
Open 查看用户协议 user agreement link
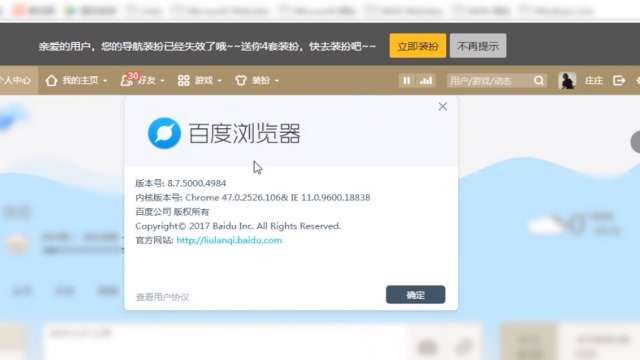[162, 297]
